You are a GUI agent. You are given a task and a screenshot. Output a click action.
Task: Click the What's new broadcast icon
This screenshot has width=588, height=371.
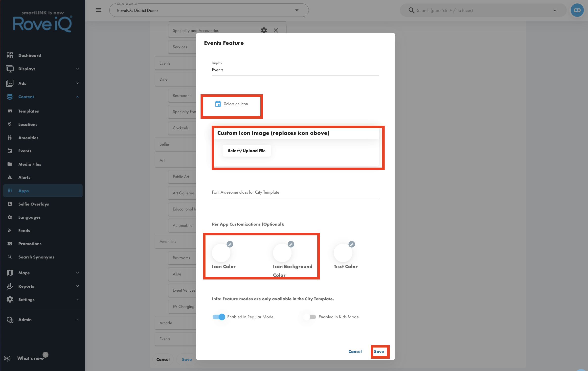(x=7, y=358)
